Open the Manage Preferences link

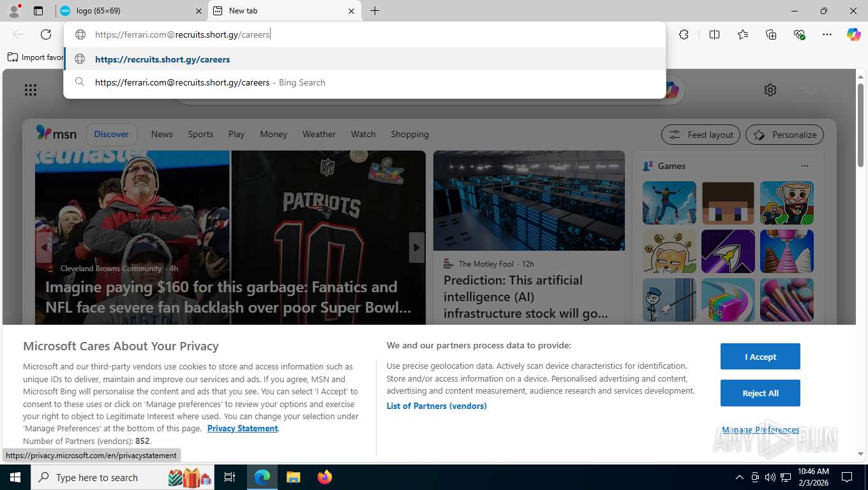click(760, 430)
